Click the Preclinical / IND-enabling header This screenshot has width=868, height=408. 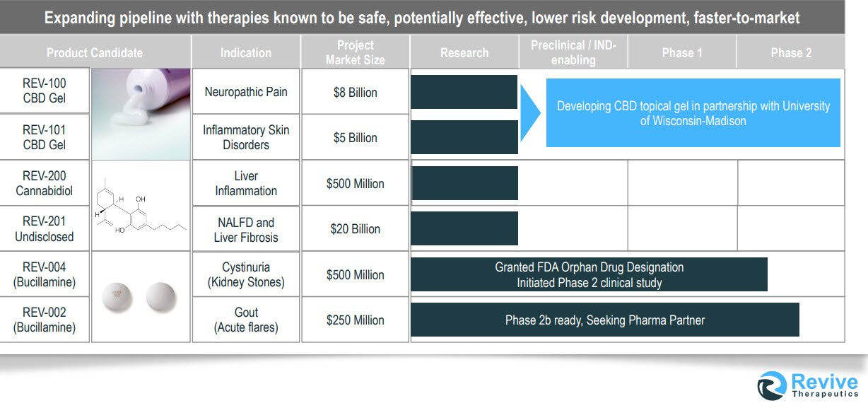click(573, 53)
